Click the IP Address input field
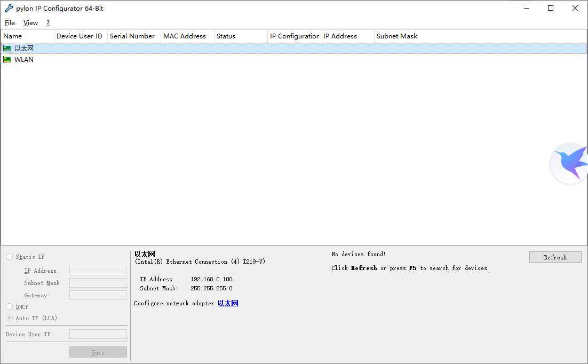Viewport: 588px width, 364px height. pos(98,271)
